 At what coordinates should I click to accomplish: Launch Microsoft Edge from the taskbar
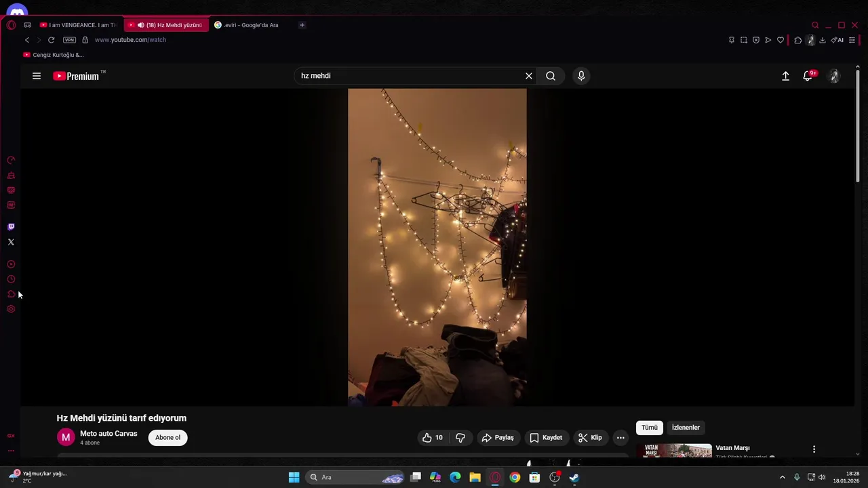455,477
